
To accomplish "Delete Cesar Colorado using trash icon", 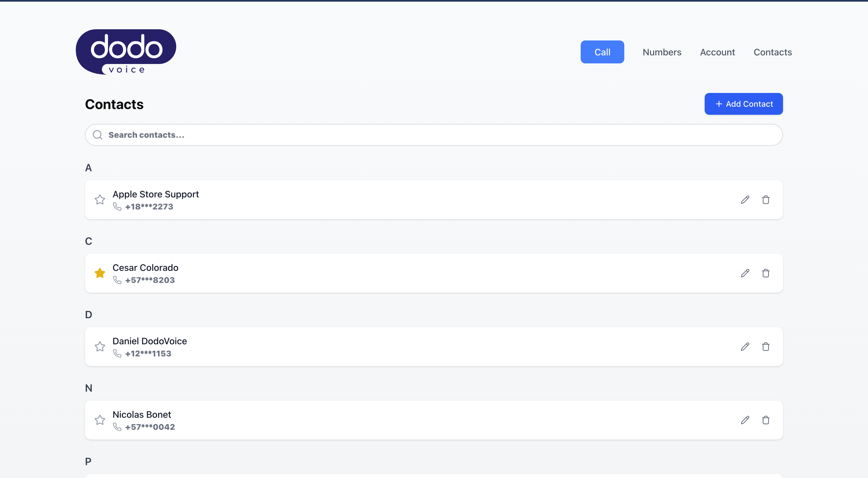I will pyautogui.click(x=766, y=273).
